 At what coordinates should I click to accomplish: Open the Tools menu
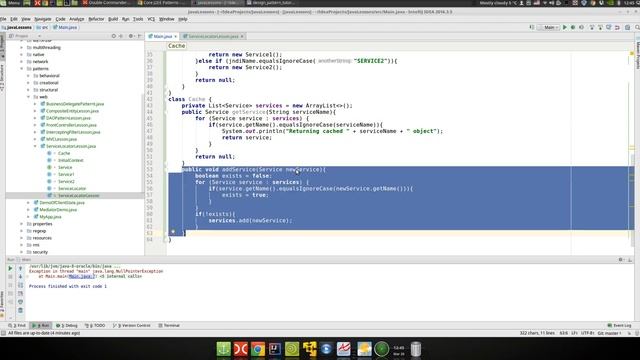[x=138, y=19]
